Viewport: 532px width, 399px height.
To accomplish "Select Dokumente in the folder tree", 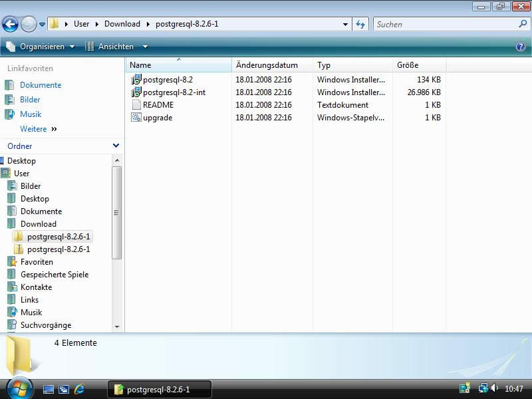I will [x=41, y=211].
